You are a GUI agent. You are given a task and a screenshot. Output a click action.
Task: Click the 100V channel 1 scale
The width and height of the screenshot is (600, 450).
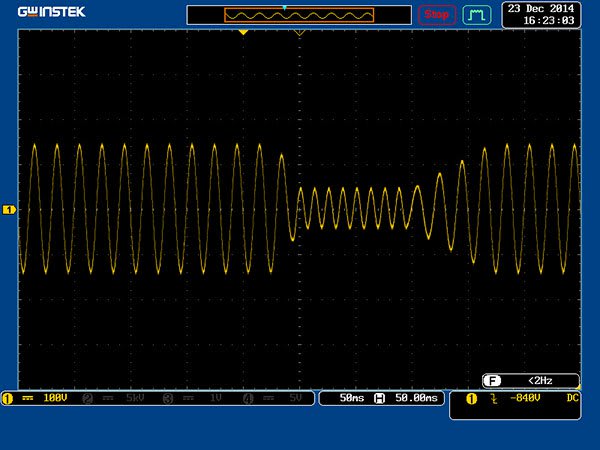(55, 398)
